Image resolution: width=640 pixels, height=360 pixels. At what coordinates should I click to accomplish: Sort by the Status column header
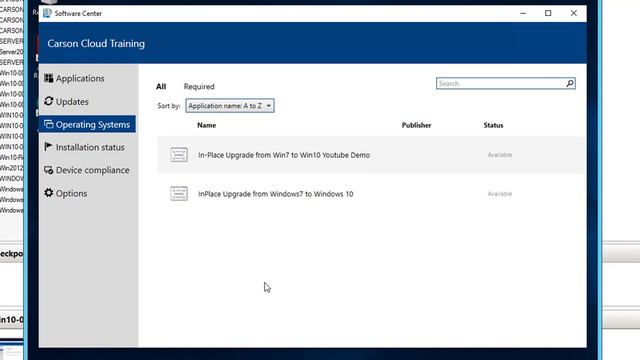493,125
